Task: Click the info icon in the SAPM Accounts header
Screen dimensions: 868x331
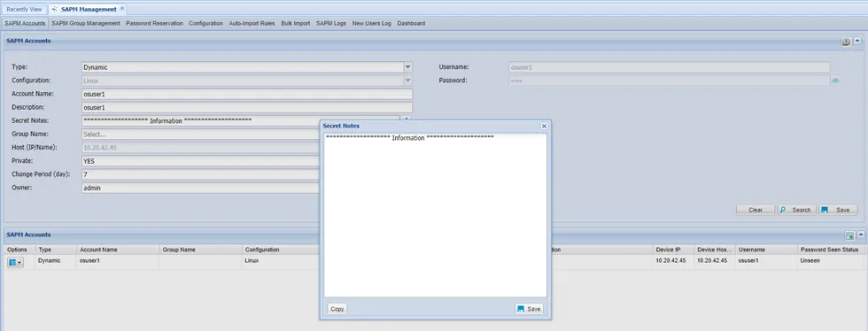Action: click(847, 42)
